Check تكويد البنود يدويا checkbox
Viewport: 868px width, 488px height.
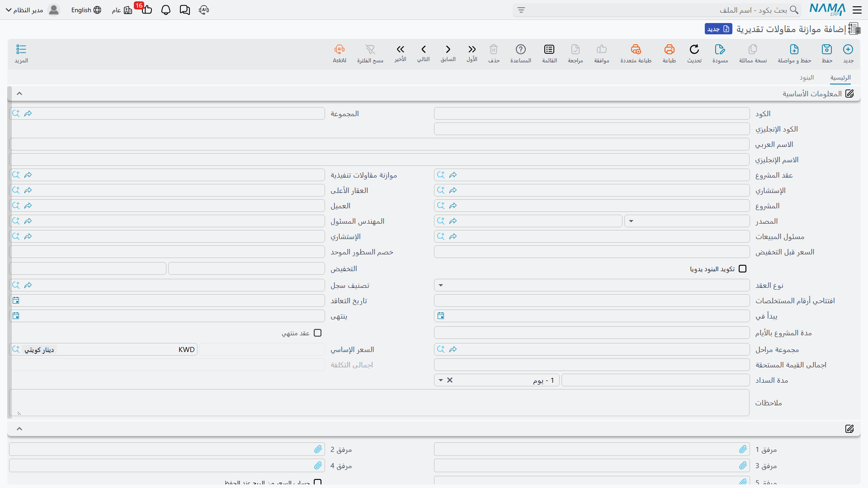(742, 269)
